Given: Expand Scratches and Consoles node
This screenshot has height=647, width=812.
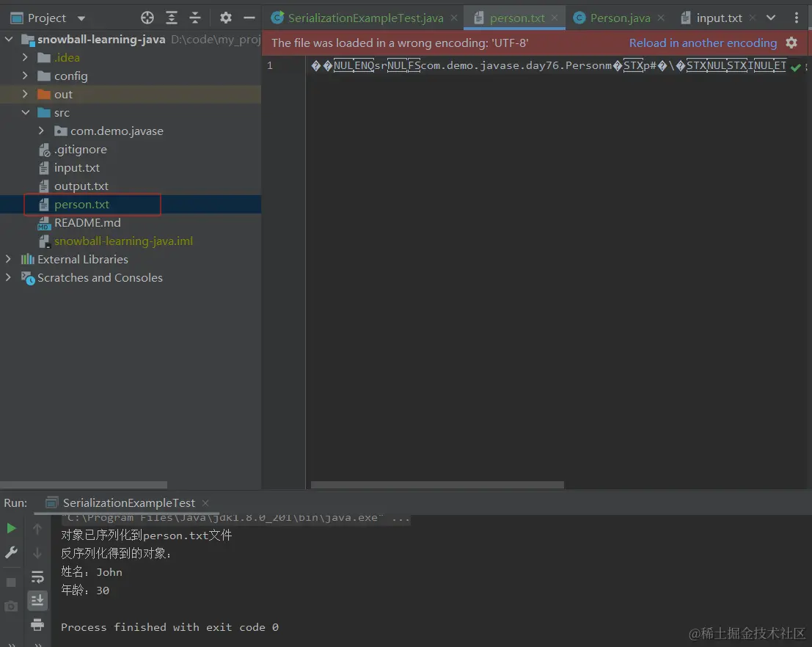Looking at the screenshot, I should (8, 277).
